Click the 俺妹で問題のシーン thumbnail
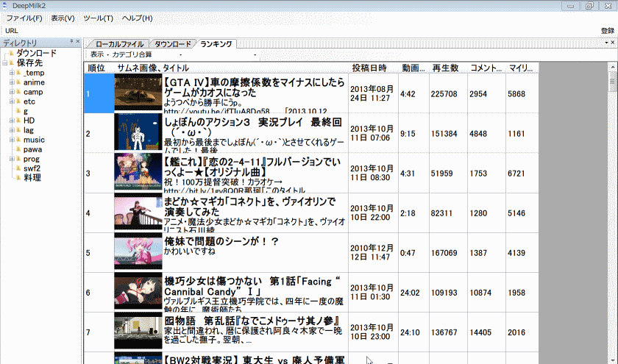Screen dimensions: 618x364 (138, 251)
